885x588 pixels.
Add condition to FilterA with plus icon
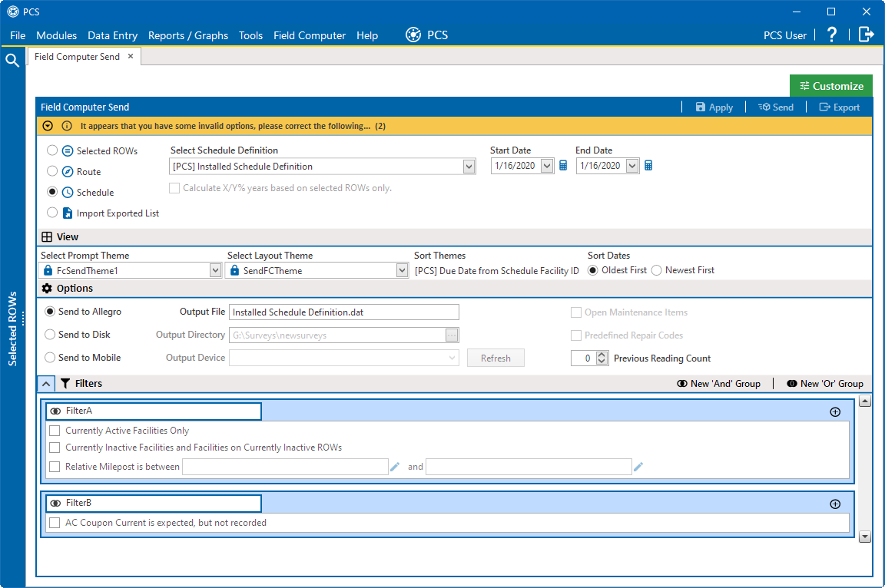pyautogui.click(x=835, y=412)
